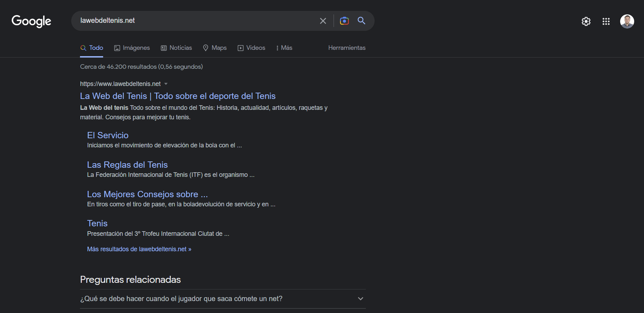
Task: Open Los Mejores Consejos sobre sitelink
Action: (x=147, y=194)
